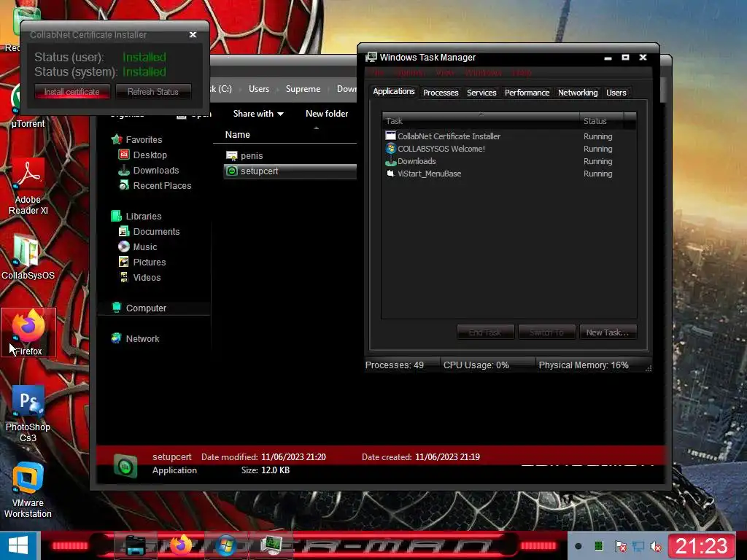Switch to the Performance tab
This screenshot has height=560, width=747.
[527, 93]
